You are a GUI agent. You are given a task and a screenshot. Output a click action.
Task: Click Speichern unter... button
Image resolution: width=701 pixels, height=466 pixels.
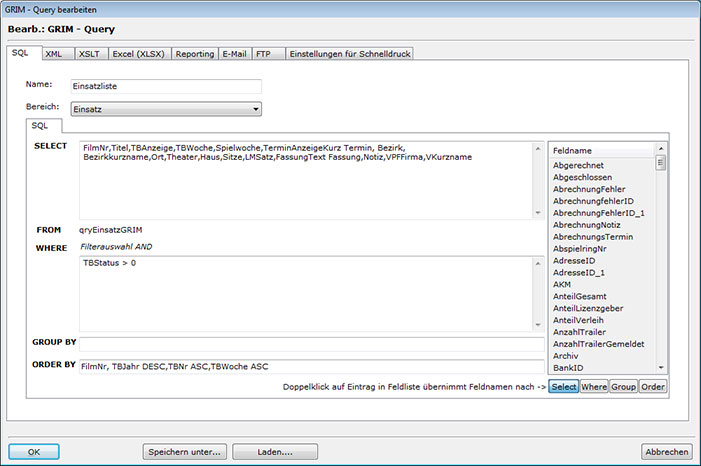[x=184, y=451]
